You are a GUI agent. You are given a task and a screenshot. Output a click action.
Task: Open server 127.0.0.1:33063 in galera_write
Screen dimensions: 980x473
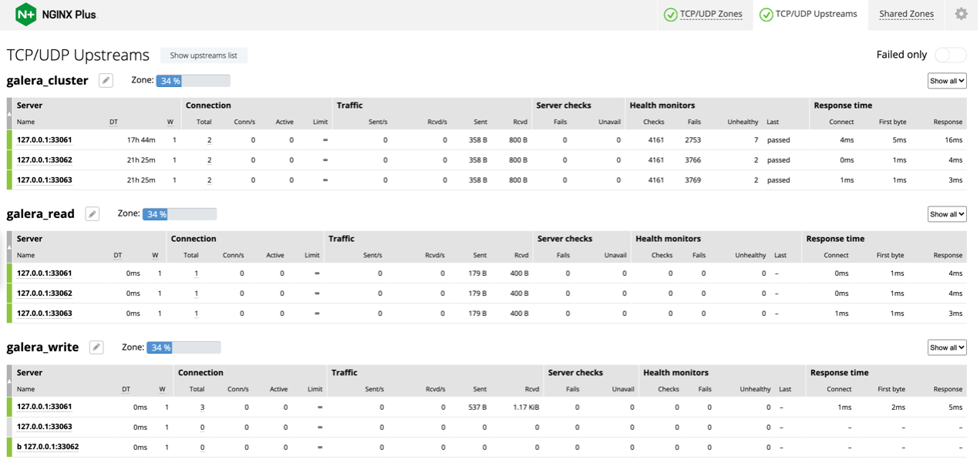click(44, 427)
